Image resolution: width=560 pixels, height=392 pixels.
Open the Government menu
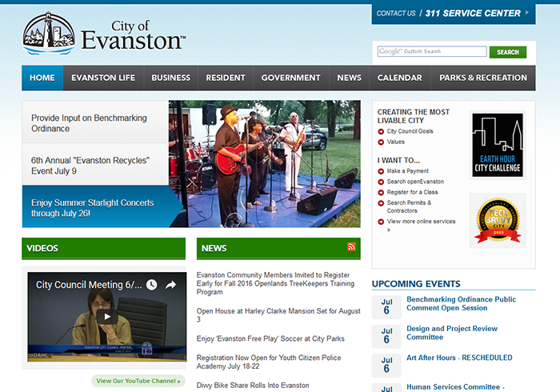click(290, 78)
